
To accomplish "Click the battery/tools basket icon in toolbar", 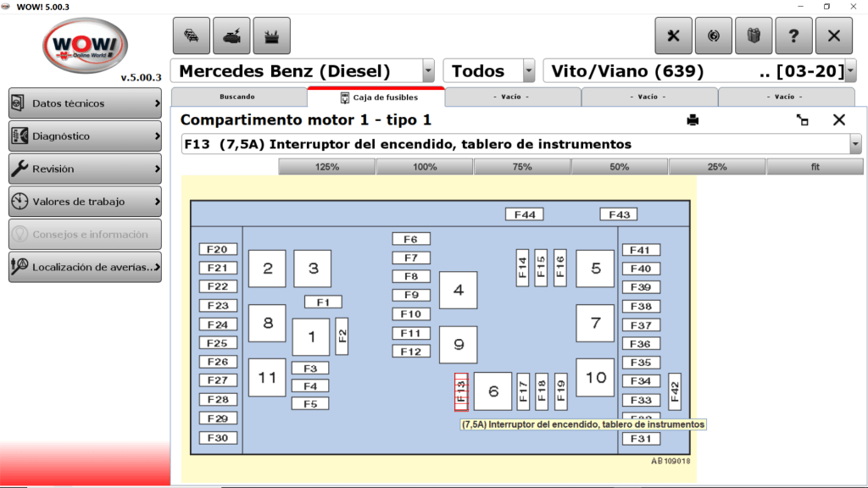I will tap(271, 36).
